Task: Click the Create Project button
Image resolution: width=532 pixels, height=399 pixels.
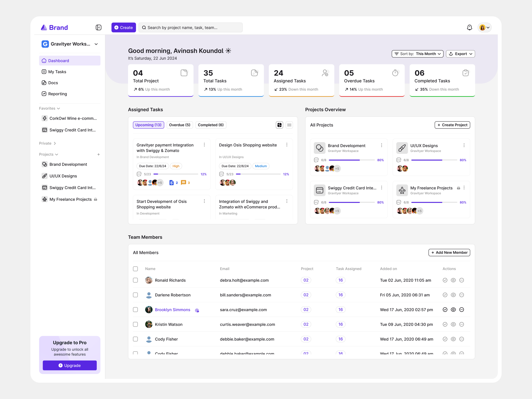Action: tap(452, 125)
